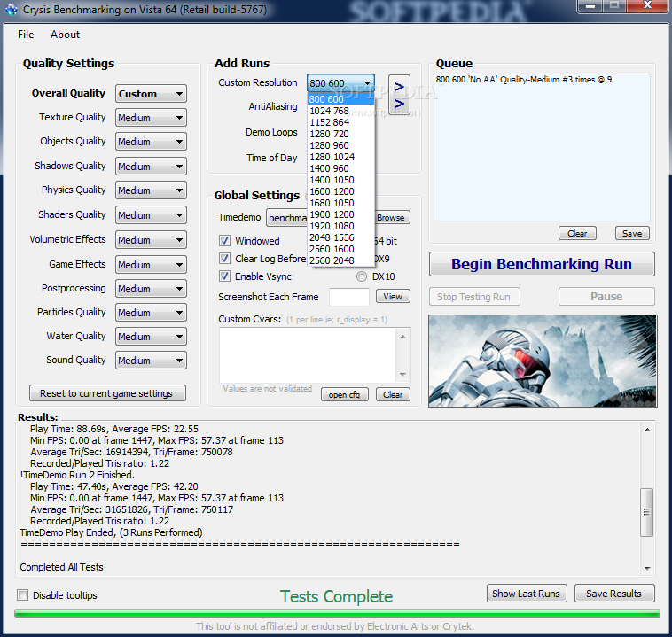Click the Crysis nanosuit image
The height and width of the screenshot is (637, 672).
(x=543, y=361)
